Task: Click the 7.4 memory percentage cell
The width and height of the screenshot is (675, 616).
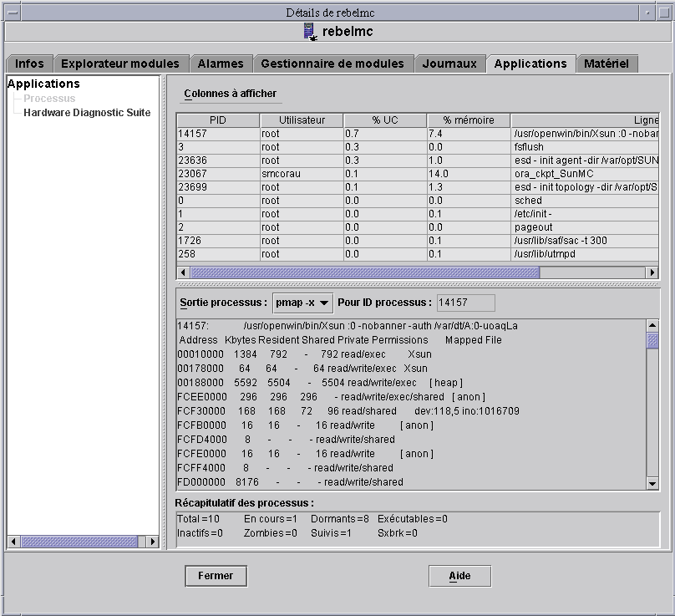Action: click(469, 134)
